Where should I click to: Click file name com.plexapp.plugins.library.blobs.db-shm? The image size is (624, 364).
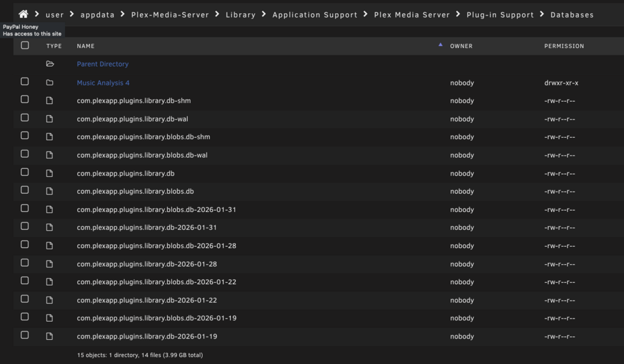[144, 136]
